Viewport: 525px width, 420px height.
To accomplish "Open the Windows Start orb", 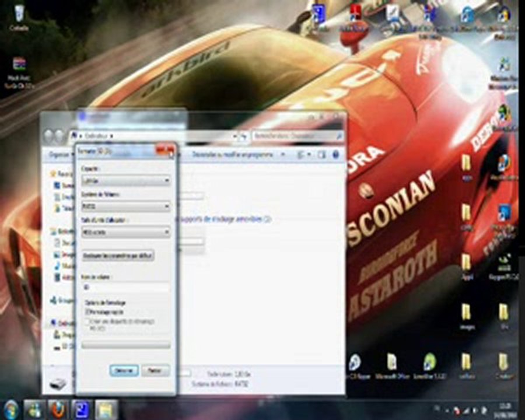I will tap(10, 409).
